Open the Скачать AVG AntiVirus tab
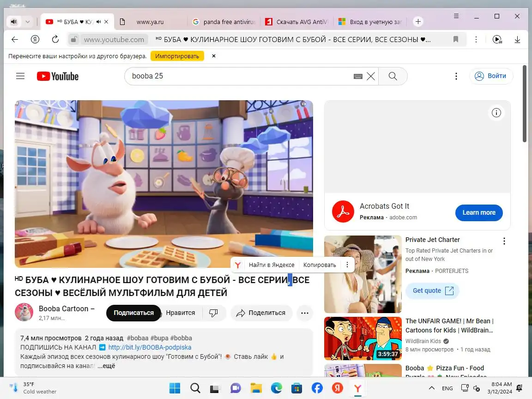 coord(296,22)
